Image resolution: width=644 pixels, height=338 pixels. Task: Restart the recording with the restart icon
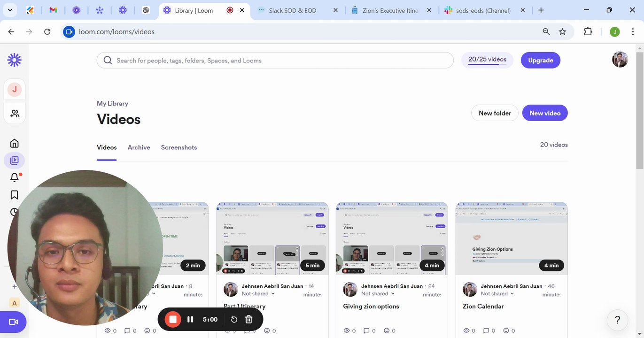[234, 319]
